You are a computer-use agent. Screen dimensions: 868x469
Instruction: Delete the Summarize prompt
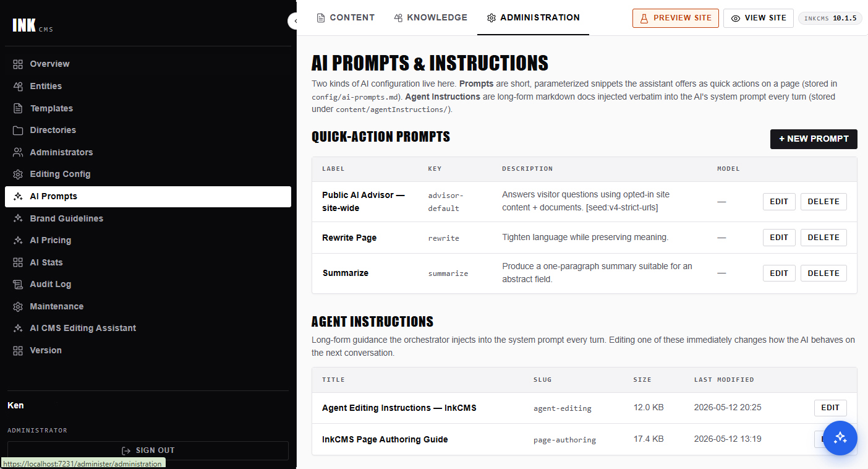pyautogui.click(x=823, y=273)
